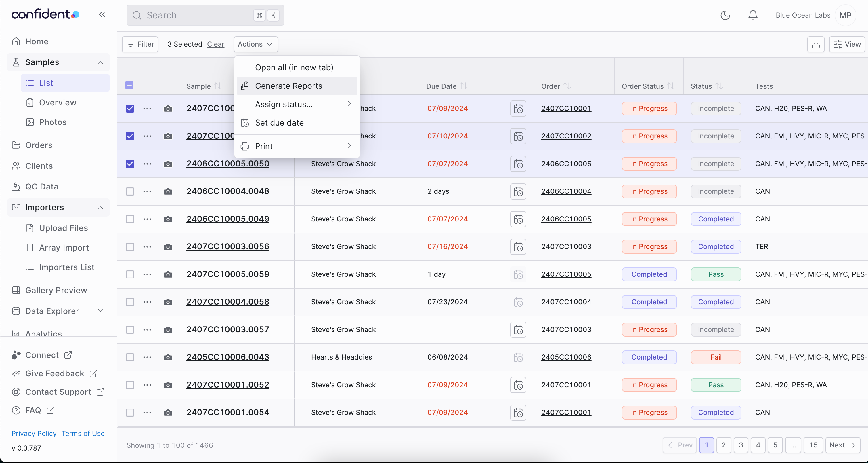
Task: Click Clear to deselect selected samples
Action: (x=216, y=44)
